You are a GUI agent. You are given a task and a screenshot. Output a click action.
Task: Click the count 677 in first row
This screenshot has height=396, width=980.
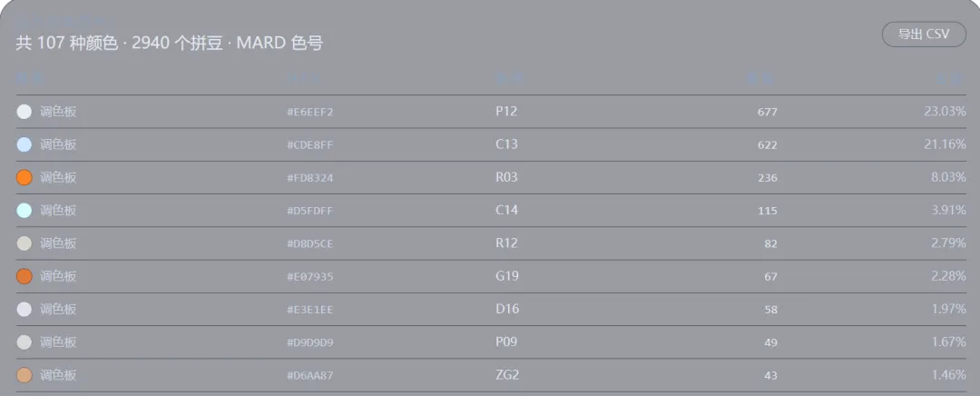pos(767,112)
